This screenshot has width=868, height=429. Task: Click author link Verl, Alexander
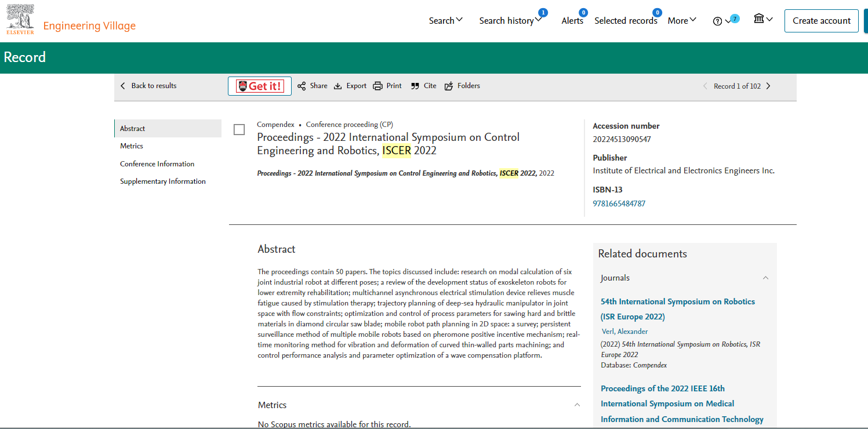coord(624,332)
